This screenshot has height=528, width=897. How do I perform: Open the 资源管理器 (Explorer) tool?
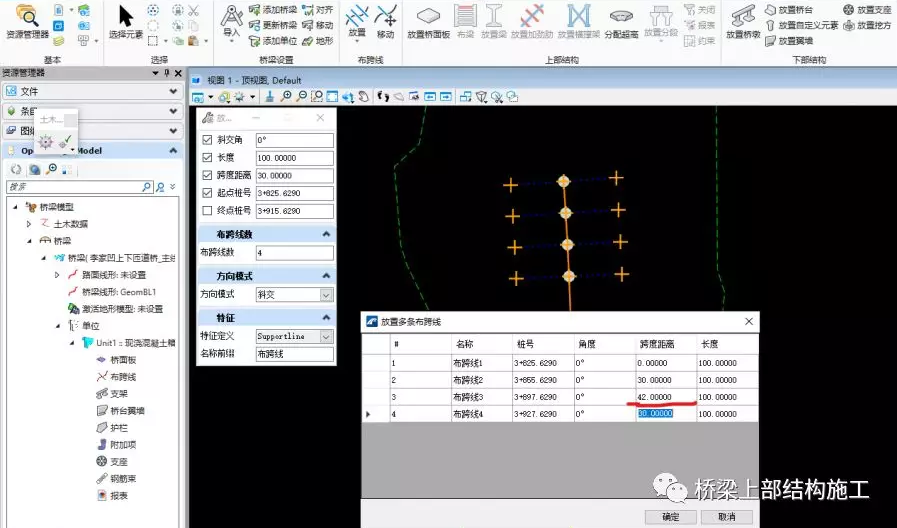point(27,22)
